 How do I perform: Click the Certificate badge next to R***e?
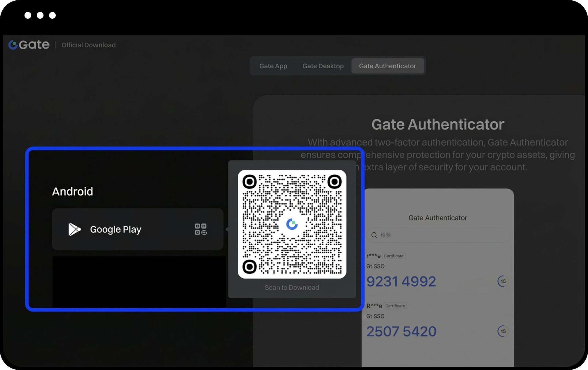tap(395, 306)
